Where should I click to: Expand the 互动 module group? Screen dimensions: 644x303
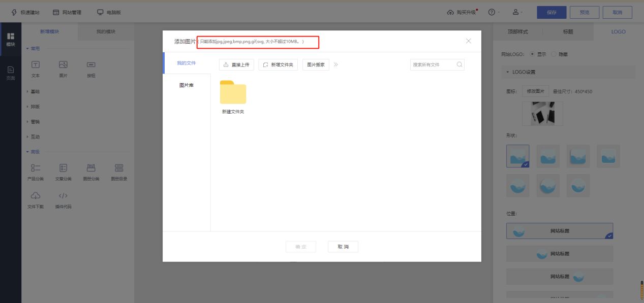coord(34,137)
